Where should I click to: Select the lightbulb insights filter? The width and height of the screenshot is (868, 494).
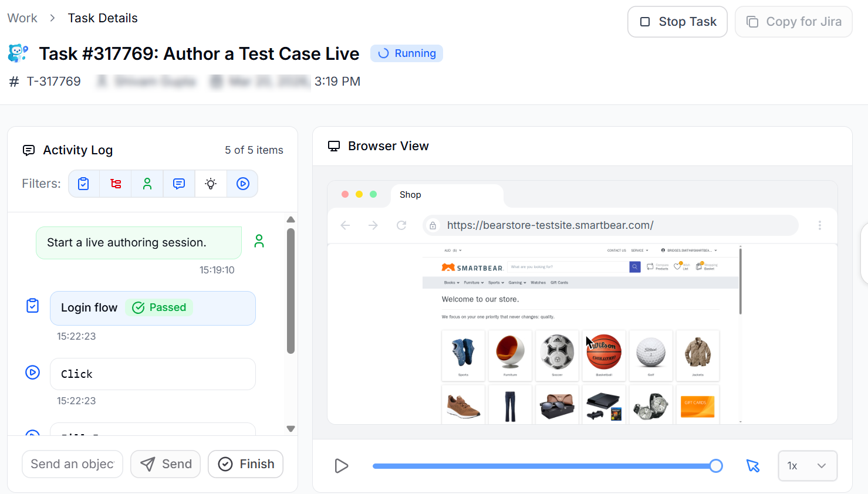click(x=210, y=184)
